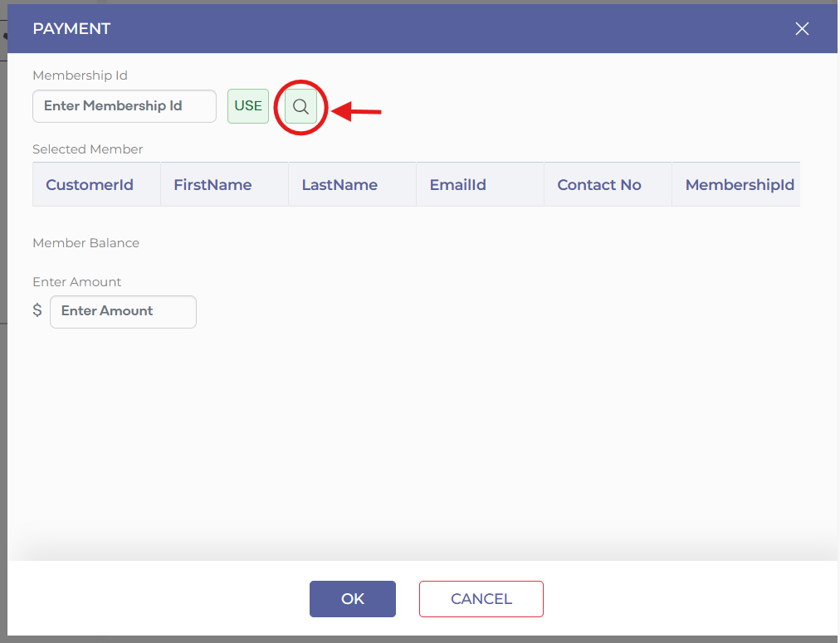Click the CANCEL button
The width and height of the screenshot is (840, 643).
(481, 599)
